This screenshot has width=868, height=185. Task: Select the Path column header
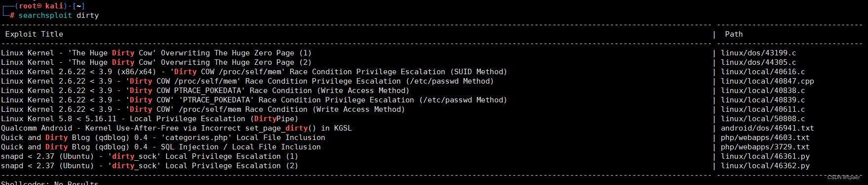click(x=734, y=34)
